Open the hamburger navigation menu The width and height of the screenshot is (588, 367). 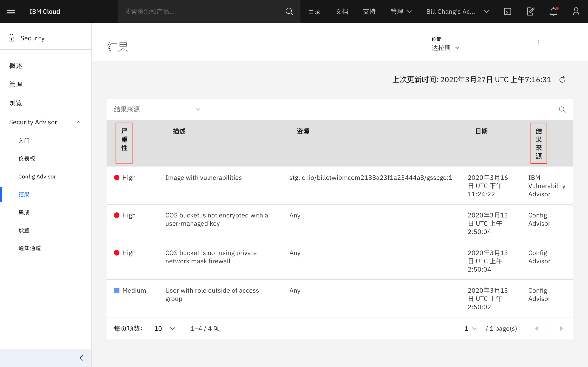(11, 11)
